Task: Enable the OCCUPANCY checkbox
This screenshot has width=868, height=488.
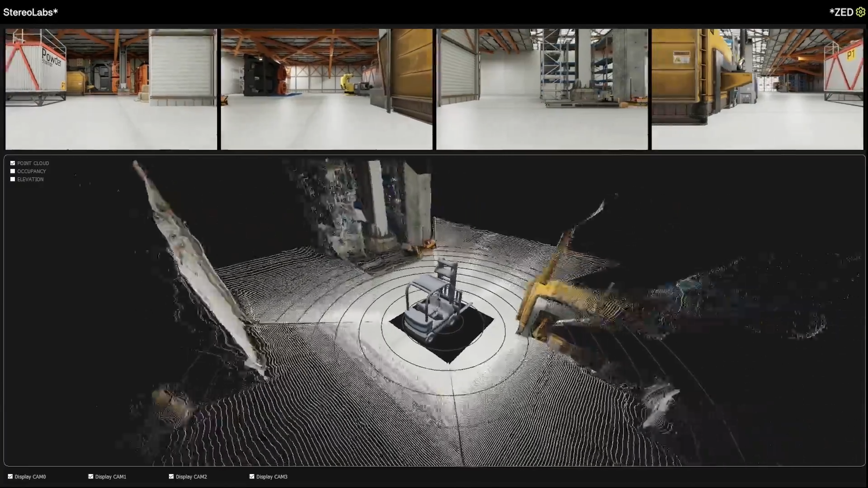Action: click(13, 171)
